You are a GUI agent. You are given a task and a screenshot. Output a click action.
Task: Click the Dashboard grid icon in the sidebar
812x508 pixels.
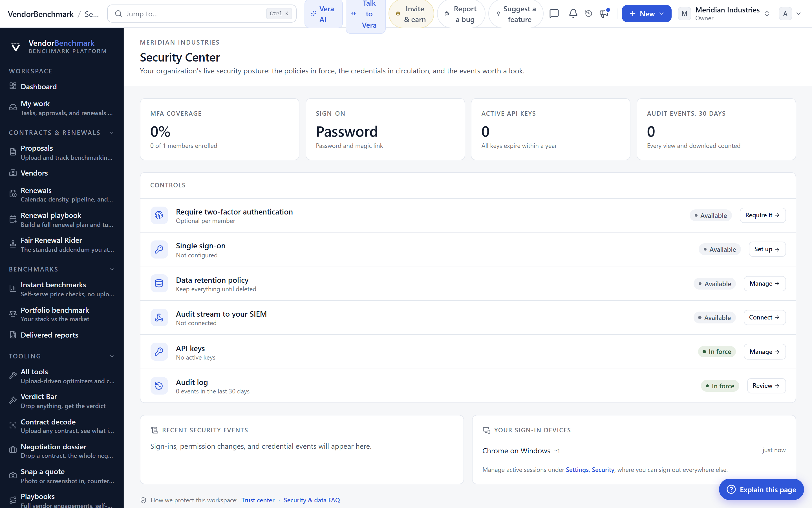pyautogui.click(x=13, y=86)
